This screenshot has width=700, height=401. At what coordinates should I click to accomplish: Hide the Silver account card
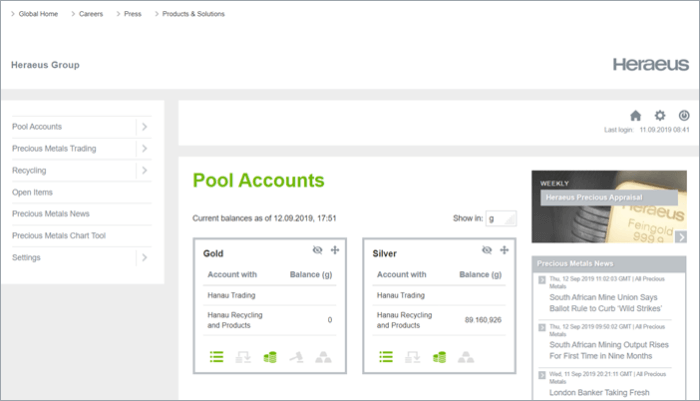[x=486, y=250]
